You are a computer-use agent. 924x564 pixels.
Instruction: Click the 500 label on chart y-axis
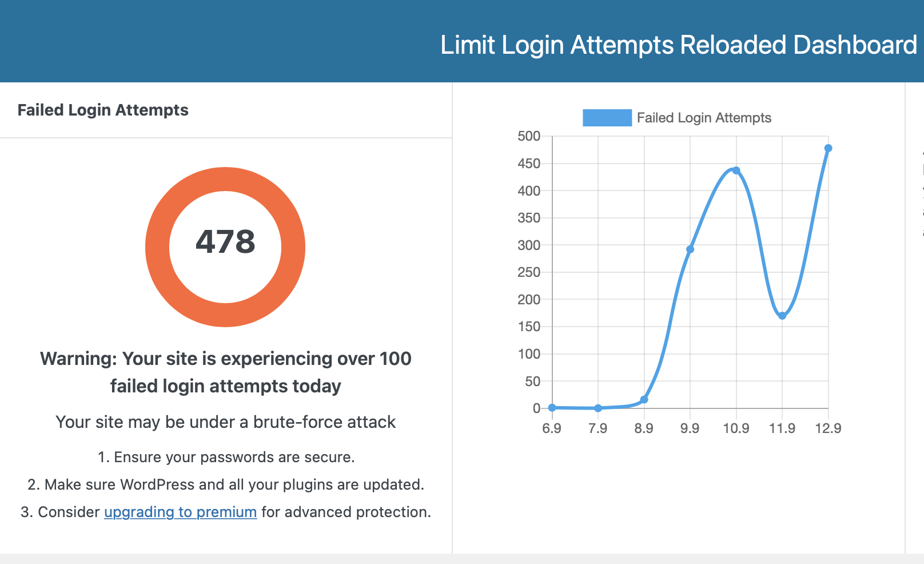[x=529, y=136]
